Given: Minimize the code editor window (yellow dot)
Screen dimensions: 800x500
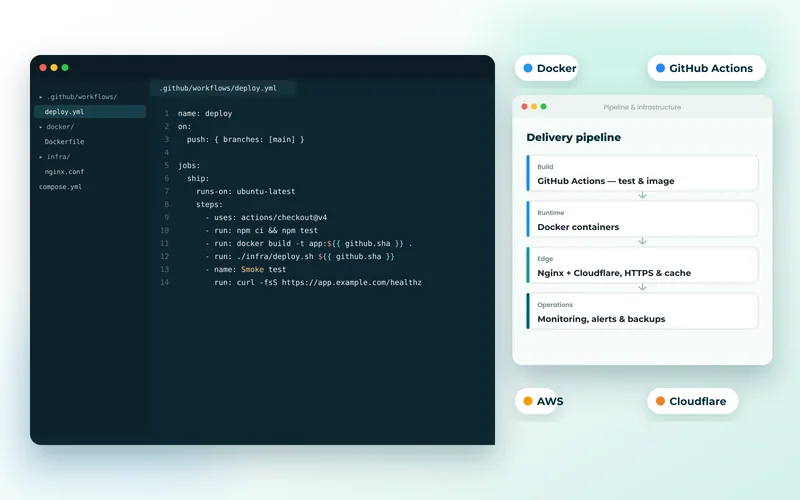Looking at the screenshot, I should (54, 67).
